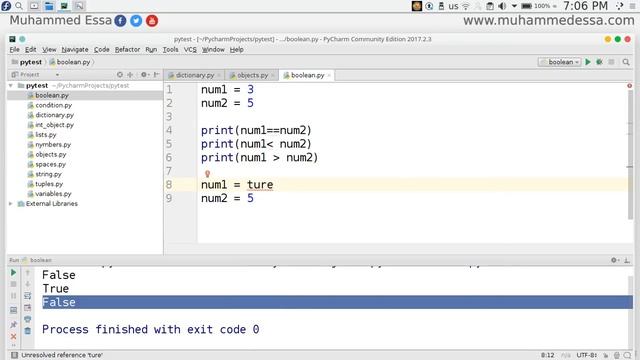The image size is (640, 360).
Task: Toggle scroll to end of output
Action: pyautogui.click(x=27, y=307)
